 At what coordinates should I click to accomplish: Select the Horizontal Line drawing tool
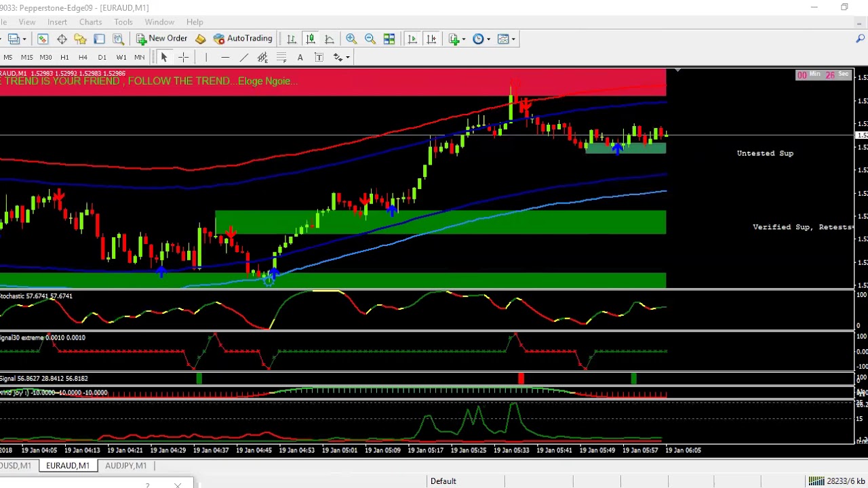click(225, 58)
